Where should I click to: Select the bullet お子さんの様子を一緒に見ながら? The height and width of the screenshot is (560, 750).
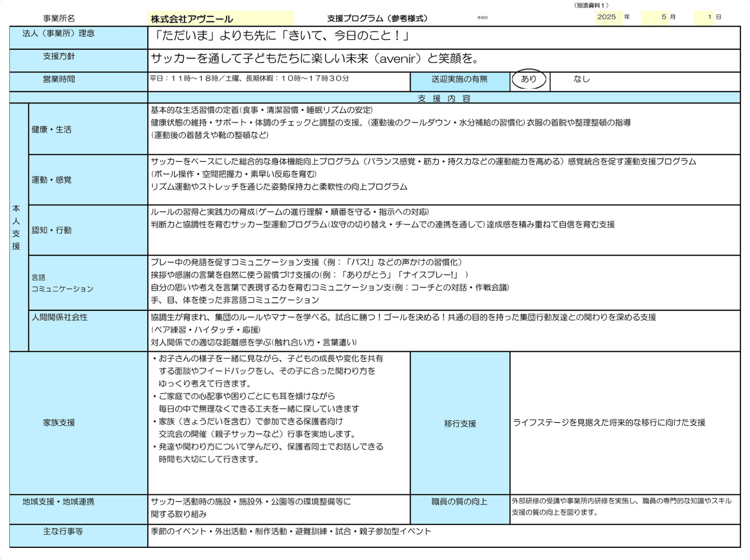[x=268, y=371]
